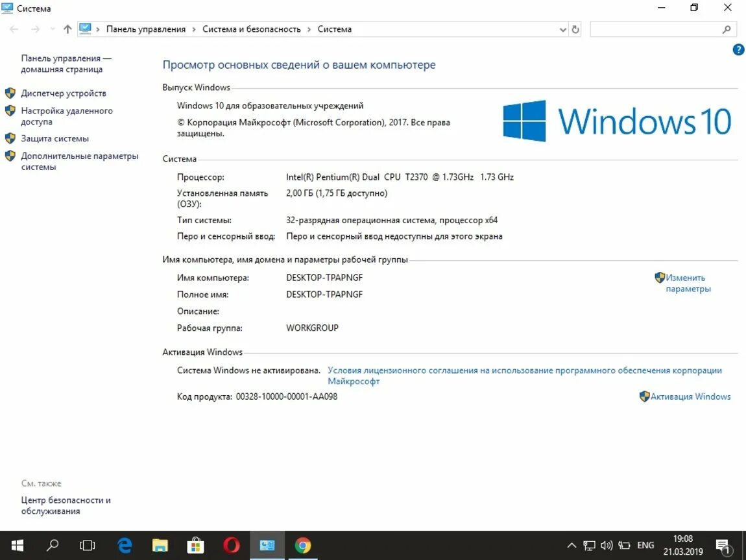Open the Windows Start menu

tap(17, 546)
